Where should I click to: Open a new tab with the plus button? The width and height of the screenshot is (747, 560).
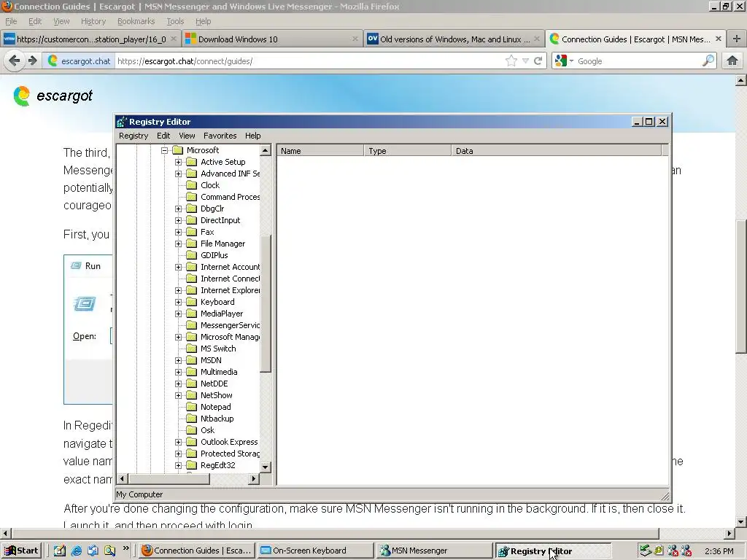click(737, 39)
